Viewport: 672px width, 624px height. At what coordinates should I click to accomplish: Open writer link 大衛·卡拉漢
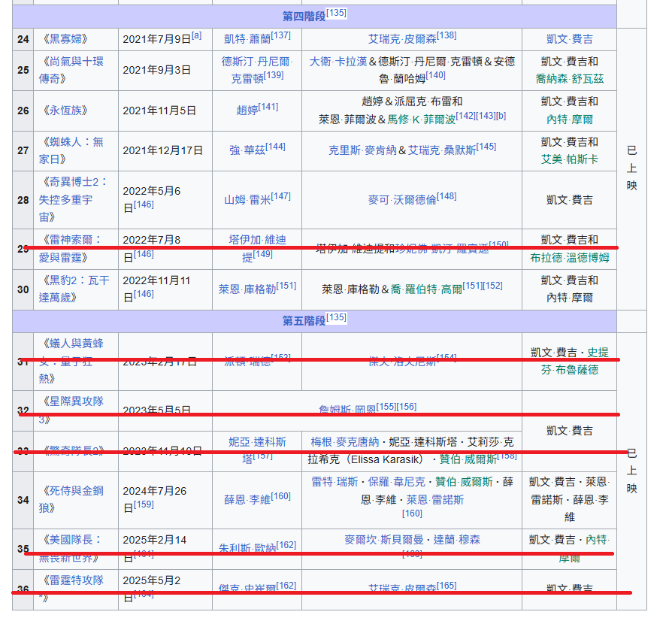338,62
